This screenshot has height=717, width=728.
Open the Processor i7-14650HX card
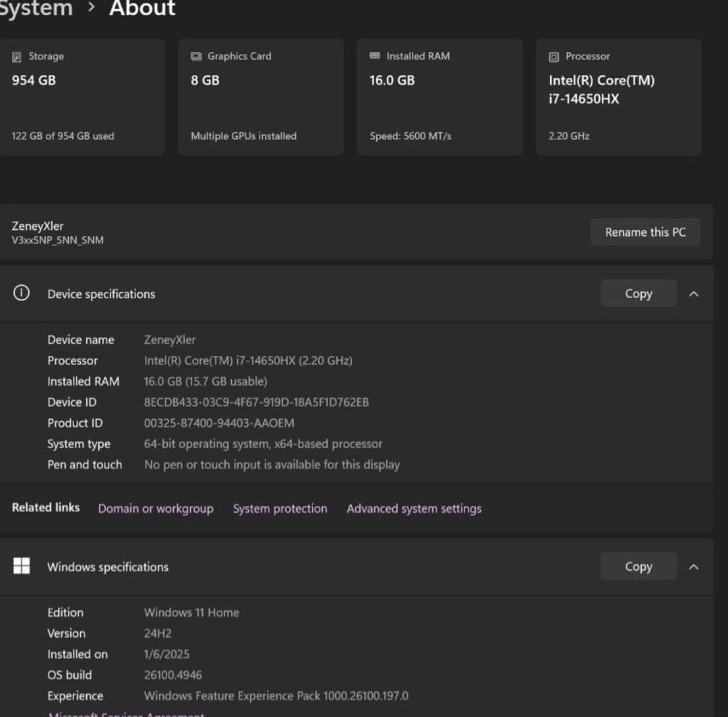point(618,97)
